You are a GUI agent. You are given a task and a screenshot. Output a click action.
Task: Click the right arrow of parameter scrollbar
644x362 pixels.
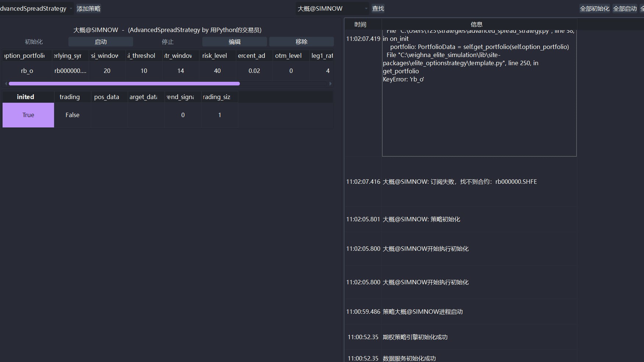coord(330,84)
